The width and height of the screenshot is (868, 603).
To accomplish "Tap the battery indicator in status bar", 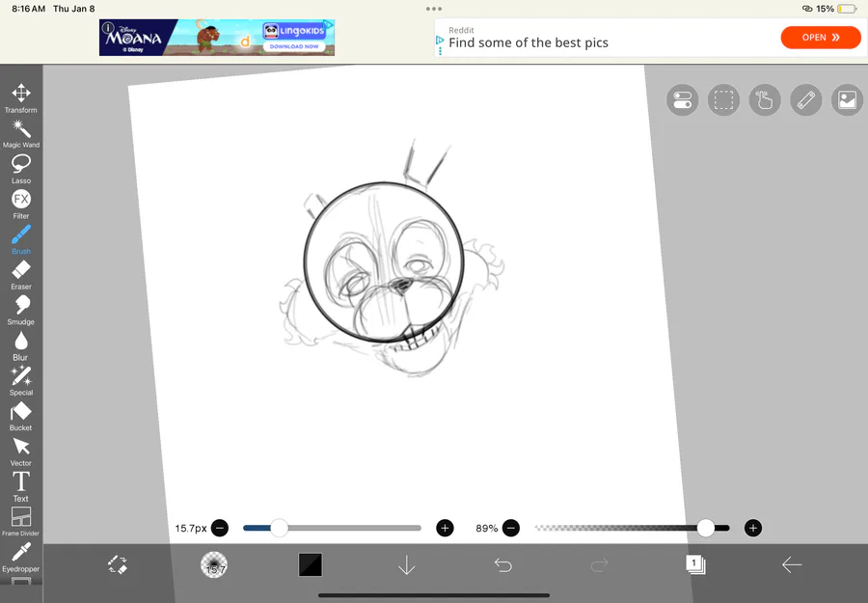I will click(x=847, y=9).
